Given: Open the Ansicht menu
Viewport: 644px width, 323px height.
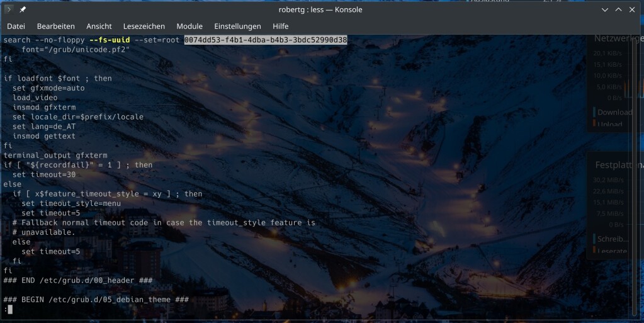Looking at the screenshot, I should point(99,26).
